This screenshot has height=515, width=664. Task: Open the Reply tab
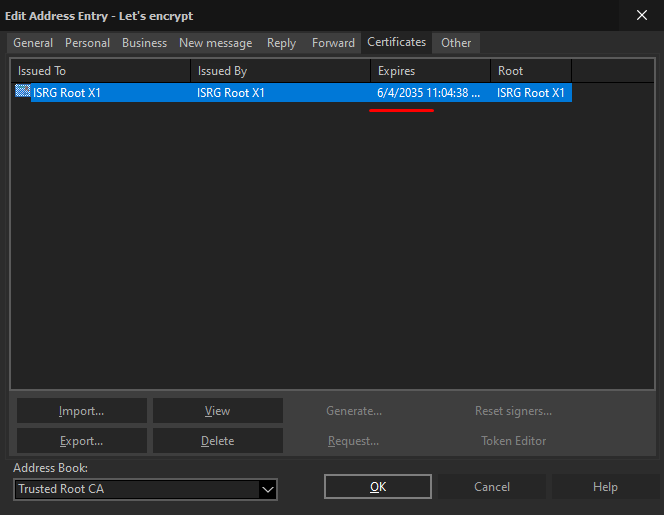coord(281,43)
